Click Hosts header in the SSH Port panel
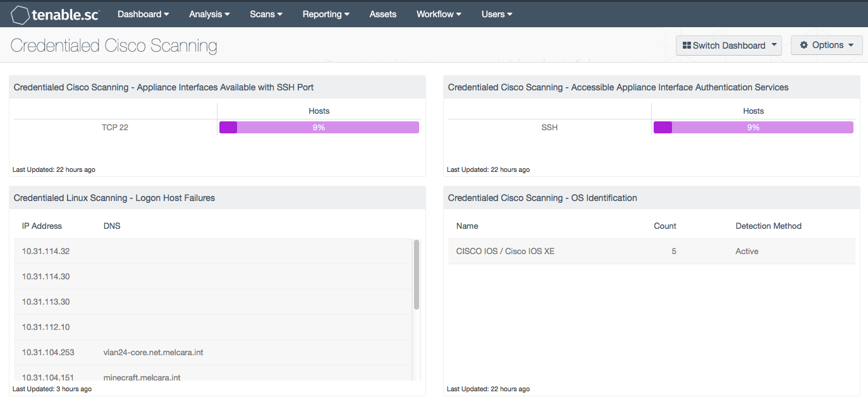This screenshot has height=414, width=868. [x=319, y=111]
